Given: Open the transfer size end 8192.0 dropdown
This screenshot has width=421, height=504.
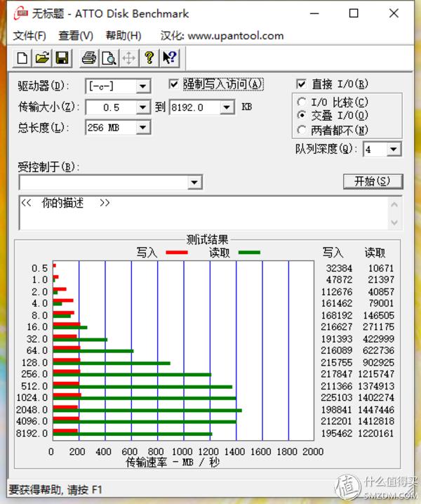Looking at the screenshot, I should pyautogui.click(x=227, y=107).
